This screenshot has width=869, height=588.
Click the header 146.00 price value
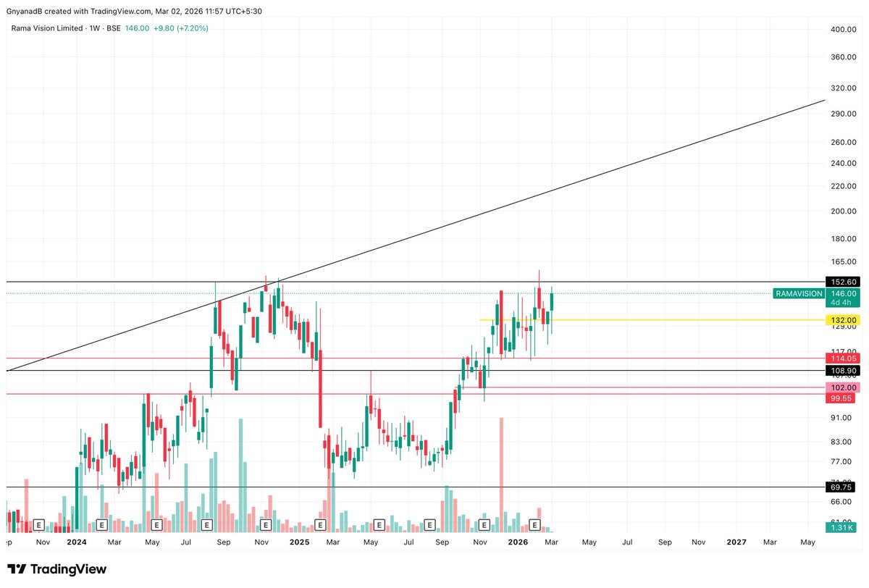click(137, 28)
